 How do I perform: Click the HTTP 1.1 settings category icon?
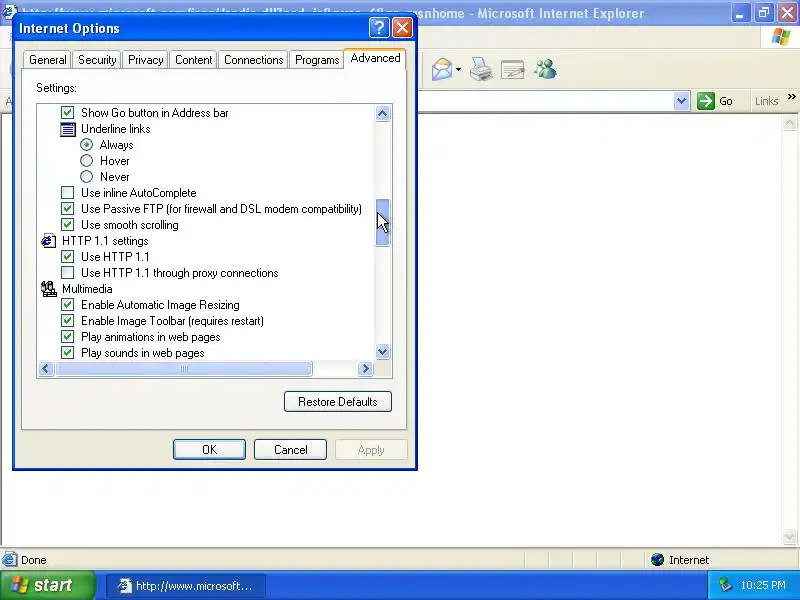48,241
